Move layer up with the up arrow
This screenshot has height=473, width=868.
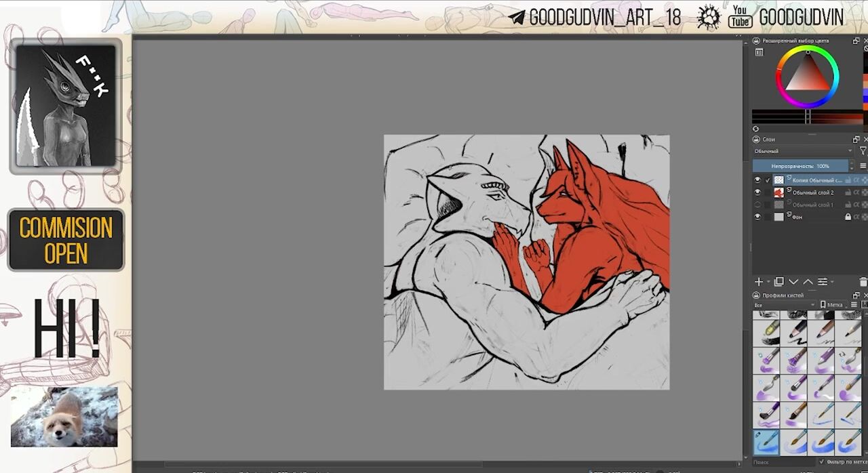coord(808,282)
